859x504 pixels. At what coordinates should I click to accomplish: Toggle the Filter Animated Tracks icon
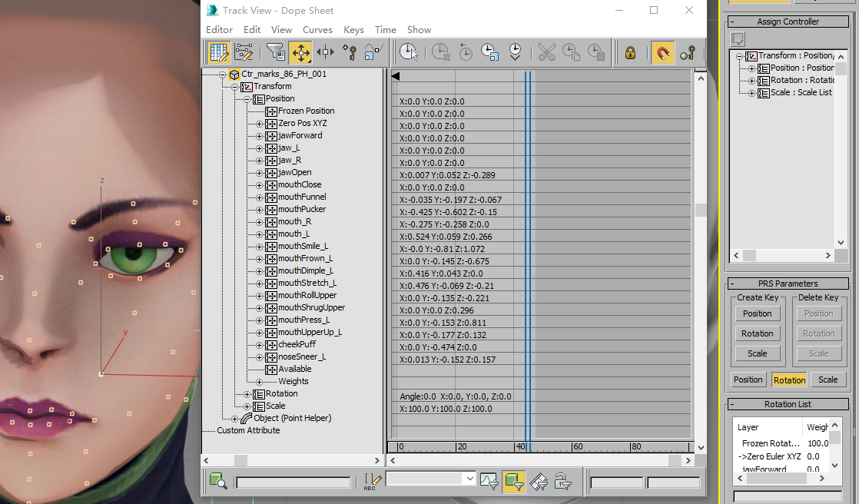pos(539,482)
